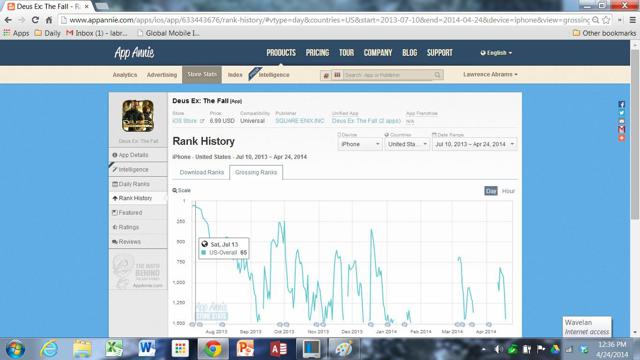640x360 pixels.
Task: Expand the United States country dropdown
Action: coord(407,144)
